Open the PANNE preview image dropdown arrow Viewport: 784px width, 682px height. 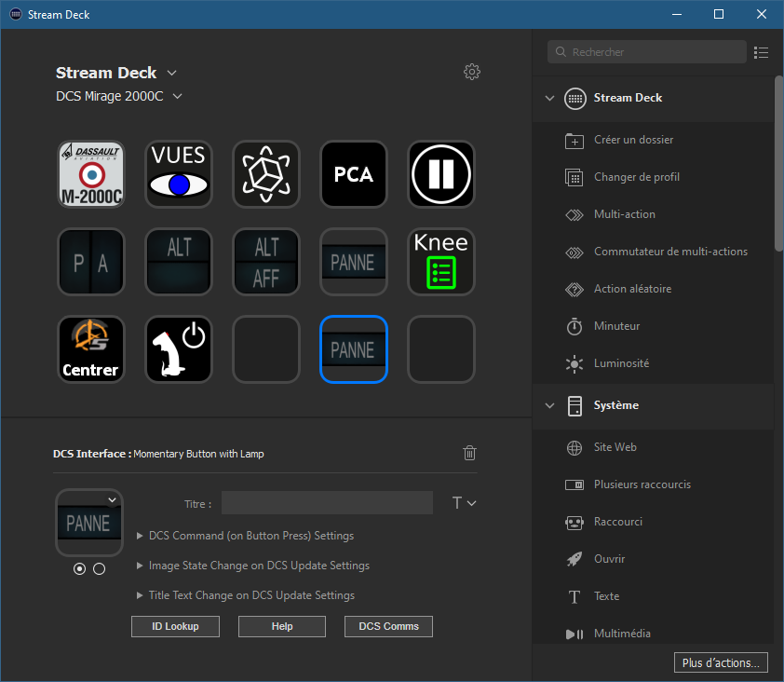(113, 500)
